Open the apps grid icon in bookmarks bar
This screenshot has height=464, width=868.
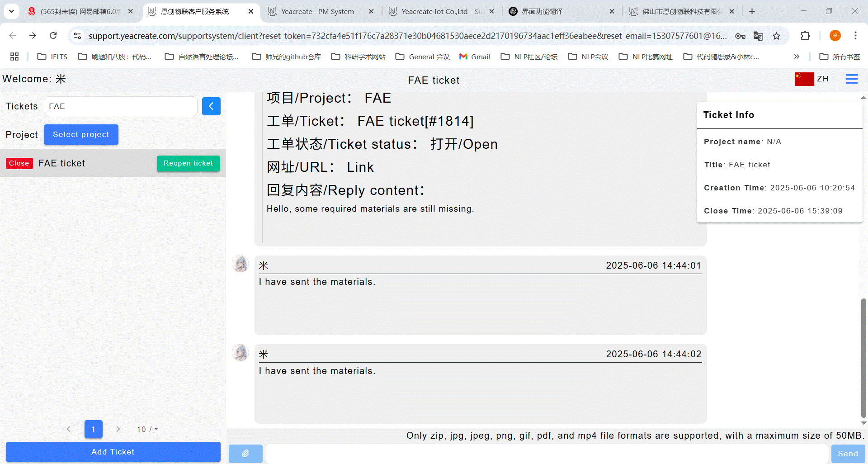tap(14, 57)
